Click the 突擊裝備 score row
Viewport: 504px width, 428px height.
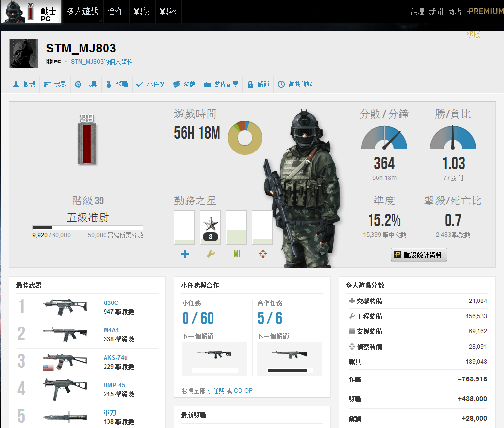(x=418, y=301)
